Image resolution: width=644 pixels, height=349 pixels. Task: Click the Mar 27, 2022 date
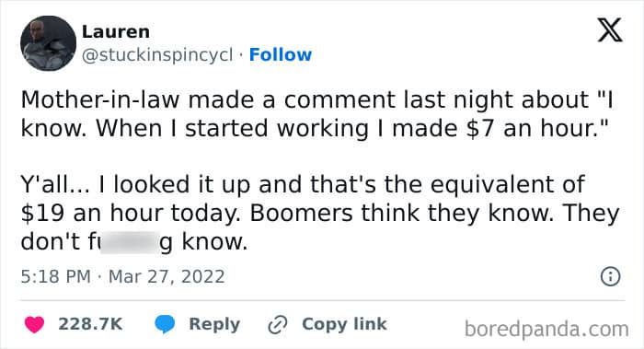tap(167, 276)
